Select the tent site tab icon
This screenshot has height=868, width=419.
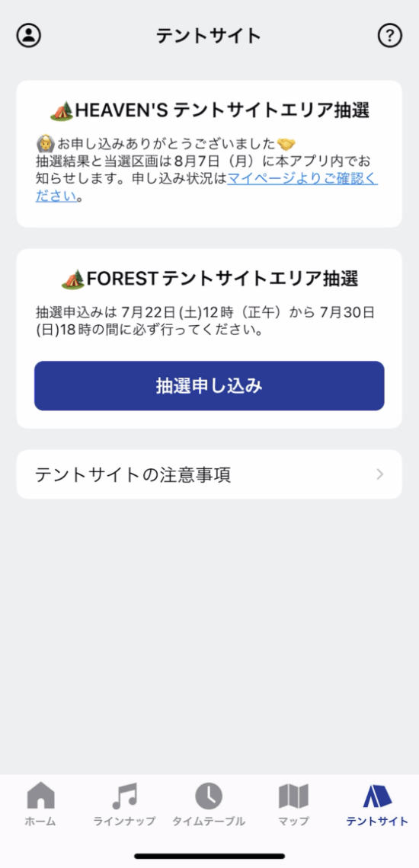(x=377, y=796)
